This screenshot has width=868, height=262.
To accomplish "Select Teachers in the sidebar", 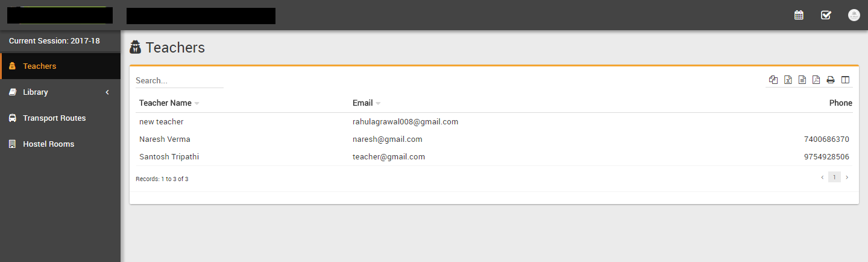I will [x=60, y=66].
